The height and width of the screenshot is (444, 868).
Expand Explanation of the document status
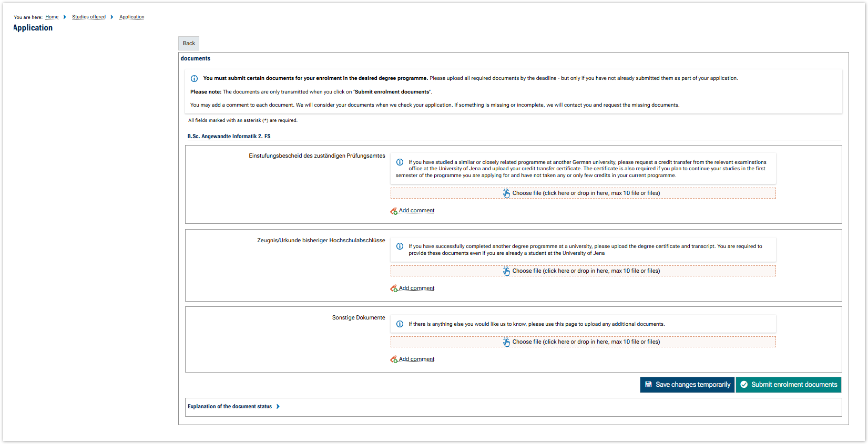point(230,407)
